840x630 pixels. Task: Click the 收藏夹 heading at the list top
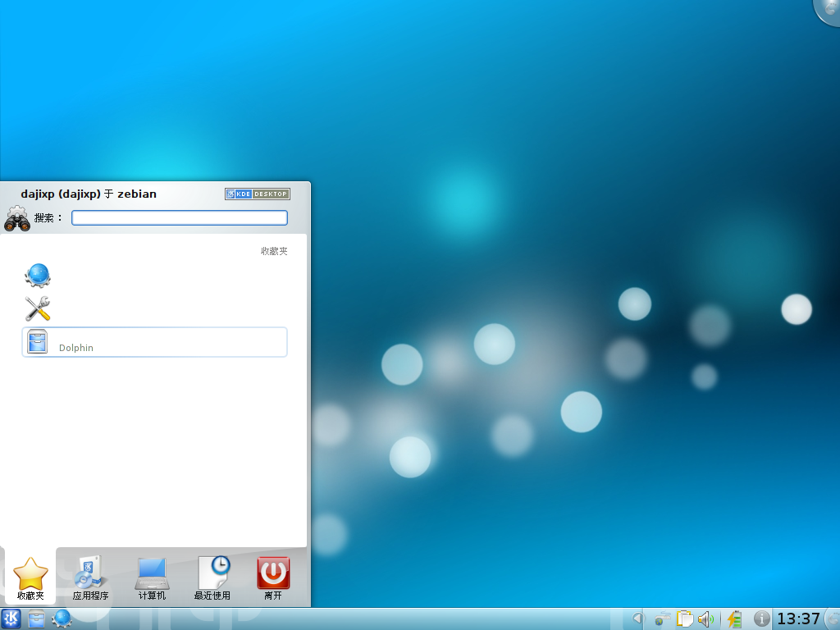point(274,251)
